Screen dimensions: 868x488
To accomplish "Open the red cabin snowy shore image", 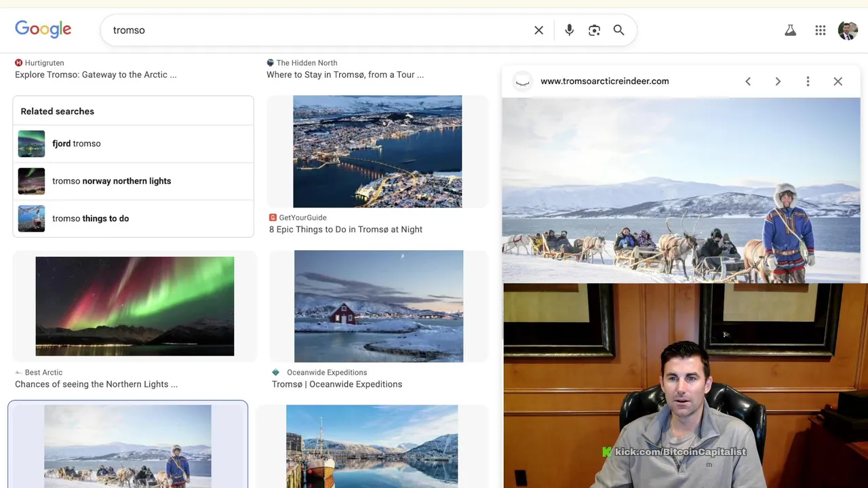I will coord(378,306).
